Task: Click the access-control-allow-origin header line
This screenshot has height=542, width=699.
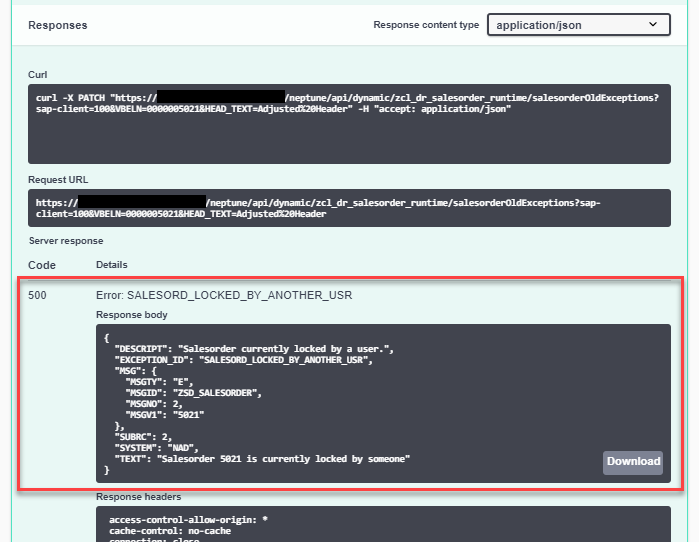Action: pyautogui.click(x=188, y=520)
